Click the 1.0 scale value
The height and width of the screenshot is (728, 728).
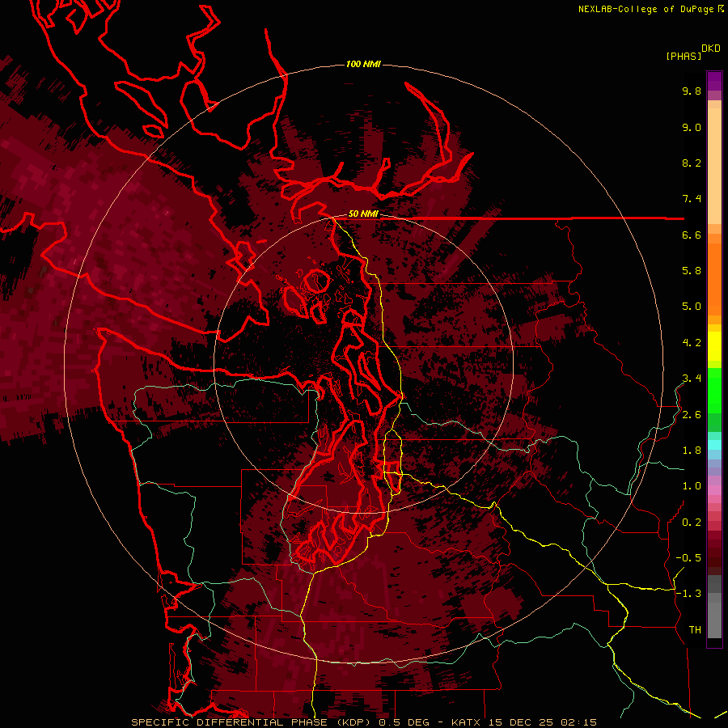point(692,486)
